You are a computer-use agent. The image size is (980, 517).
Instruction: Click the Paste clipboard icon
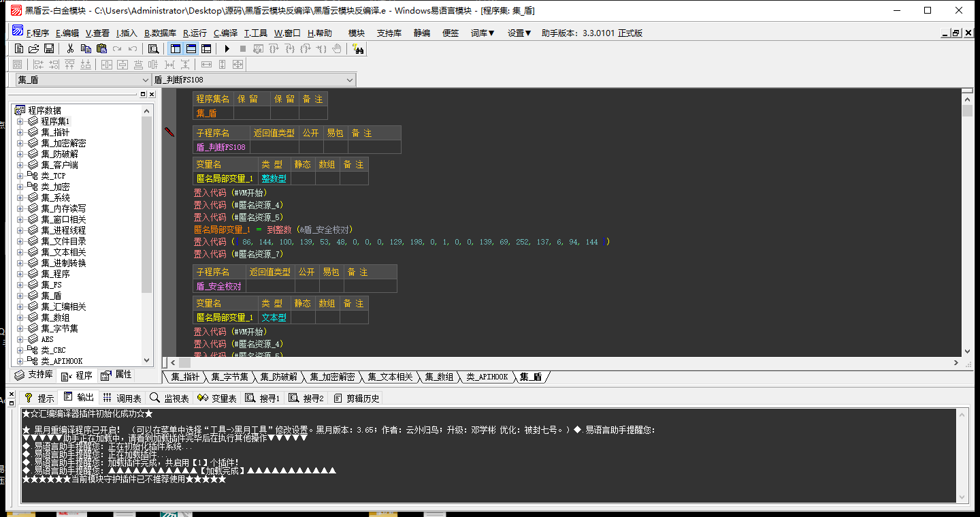(101, 49)
